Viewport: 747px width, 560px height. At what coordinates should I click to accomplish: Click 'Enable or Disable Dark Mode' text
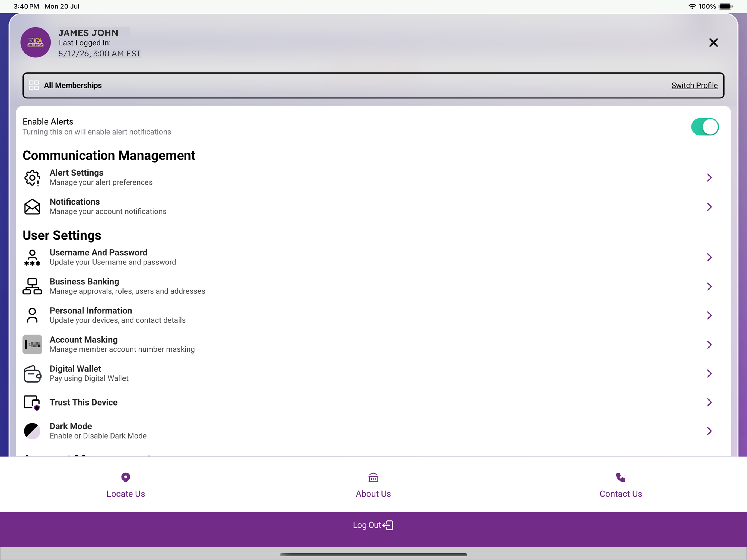point(98,436)
